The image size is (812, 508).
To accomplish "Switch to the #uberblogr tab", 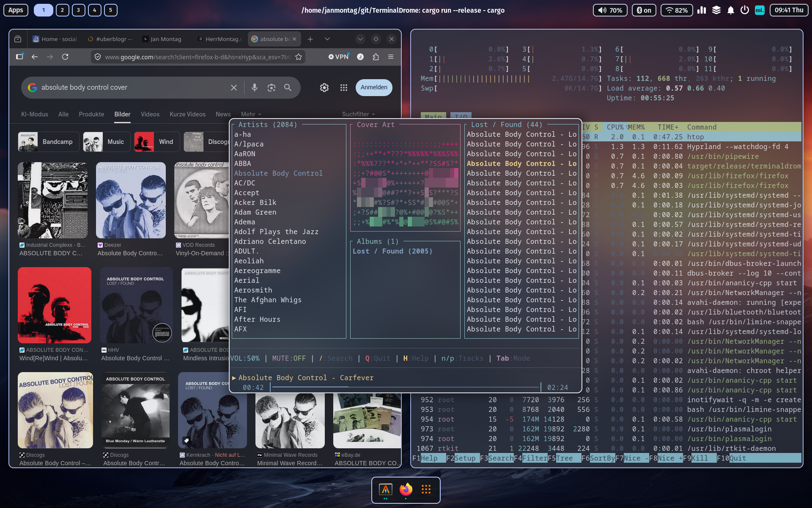I will click(109, 39).
